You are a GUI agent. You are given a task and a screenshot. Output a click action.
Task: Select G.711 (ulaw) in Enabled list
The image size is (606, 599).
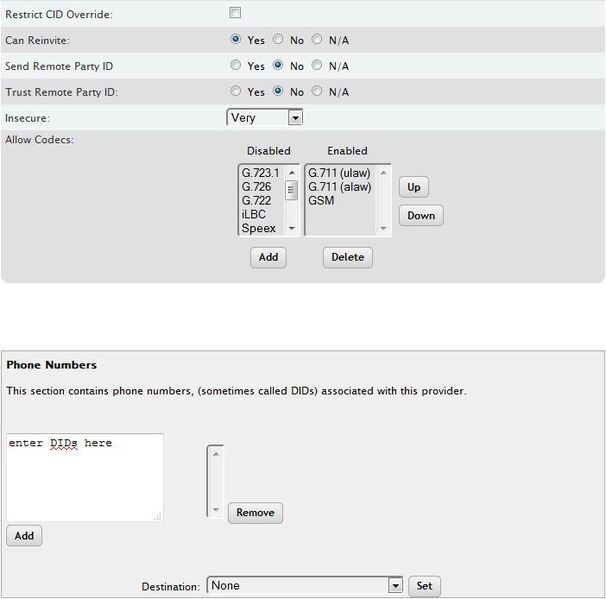340,172
